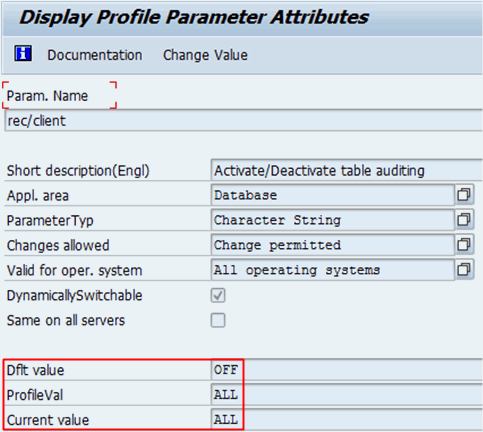
Task: Toggle the DynamicallySwitchable checkbox
Action: 218,295
